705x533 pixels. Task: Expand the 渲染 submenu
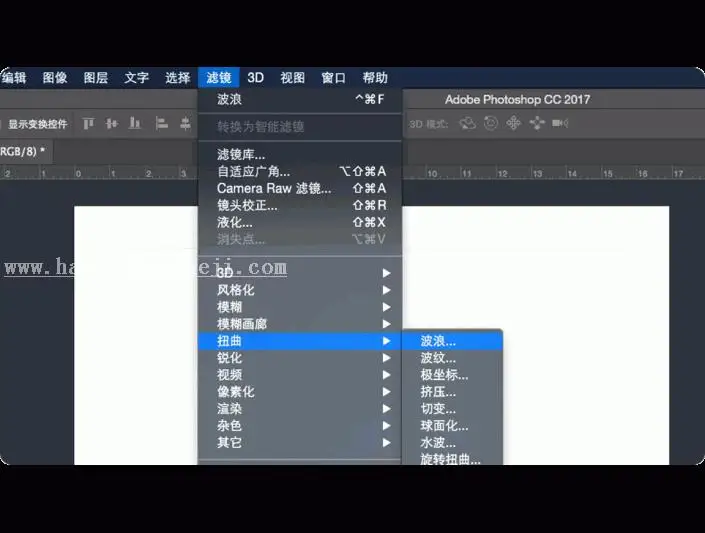(300, 409)
